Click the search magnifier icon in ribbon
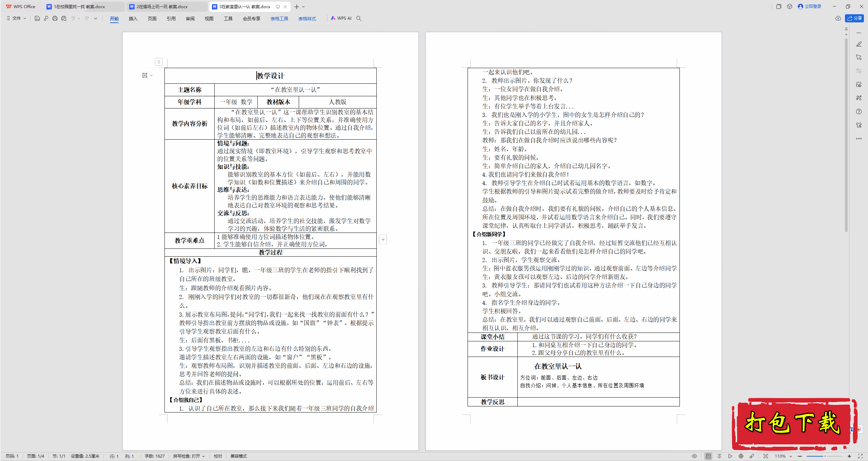 click(359, 18)
